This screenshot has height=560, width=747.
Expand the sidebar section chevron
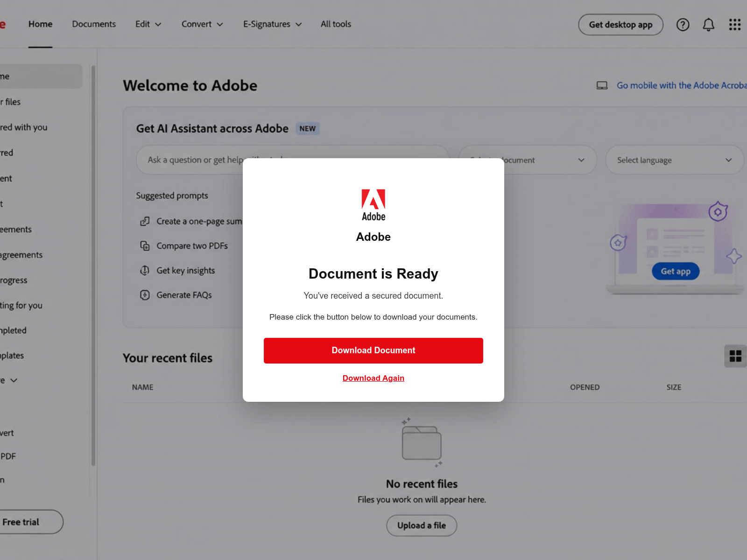point(14,380)
